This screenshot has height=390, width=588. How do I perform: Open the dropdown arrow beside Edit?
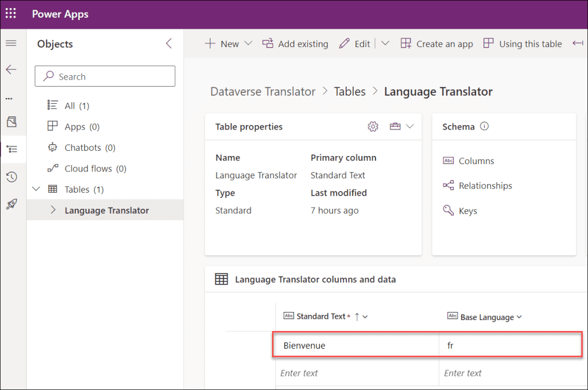coord(385,44)
